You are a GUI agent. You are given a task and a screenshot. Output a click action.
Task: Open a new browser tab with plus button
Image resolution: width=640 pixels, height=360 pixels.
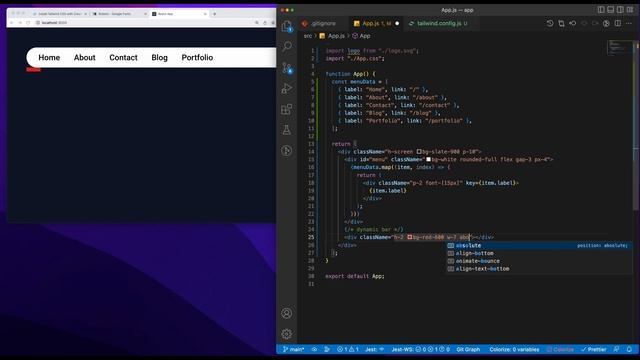215,14
